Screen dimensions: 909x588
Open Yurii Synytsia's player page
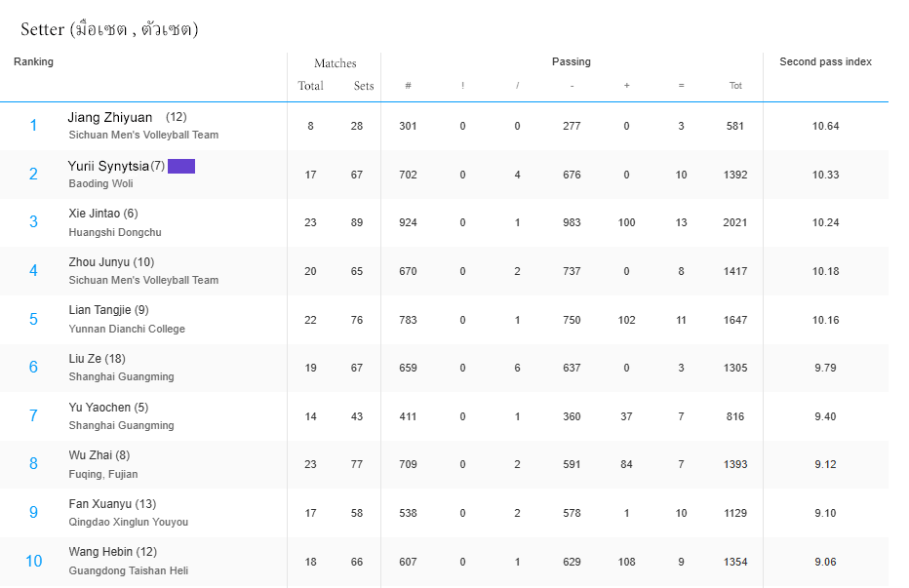108,166
